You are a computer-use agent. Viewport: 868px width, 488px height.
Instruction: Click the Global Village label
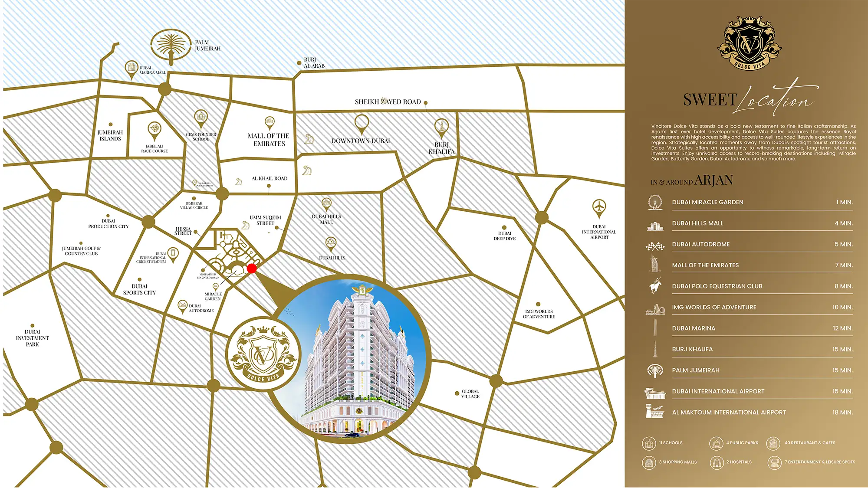(x=470, y=394)
